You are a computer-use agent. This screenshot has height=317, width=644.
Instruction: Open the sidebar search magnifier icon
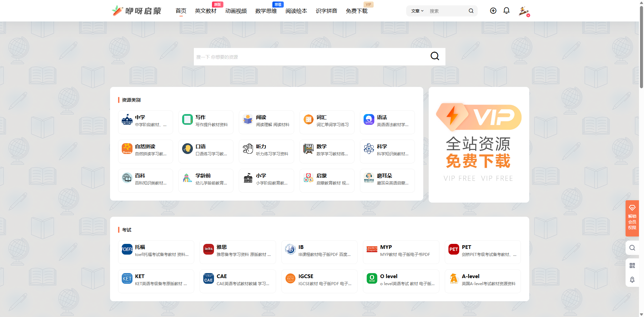click(x=632, y=248)
